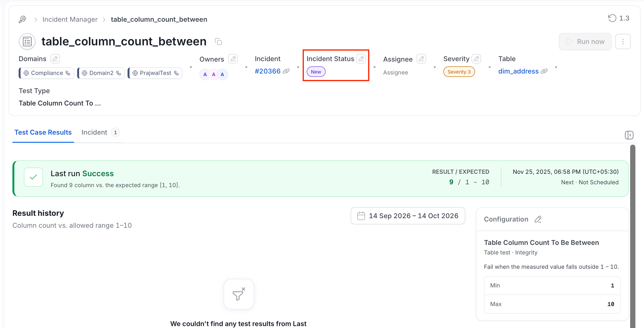Switch to the Incident tab
This screenshot has height=328, width=644.
coord(101,132)
